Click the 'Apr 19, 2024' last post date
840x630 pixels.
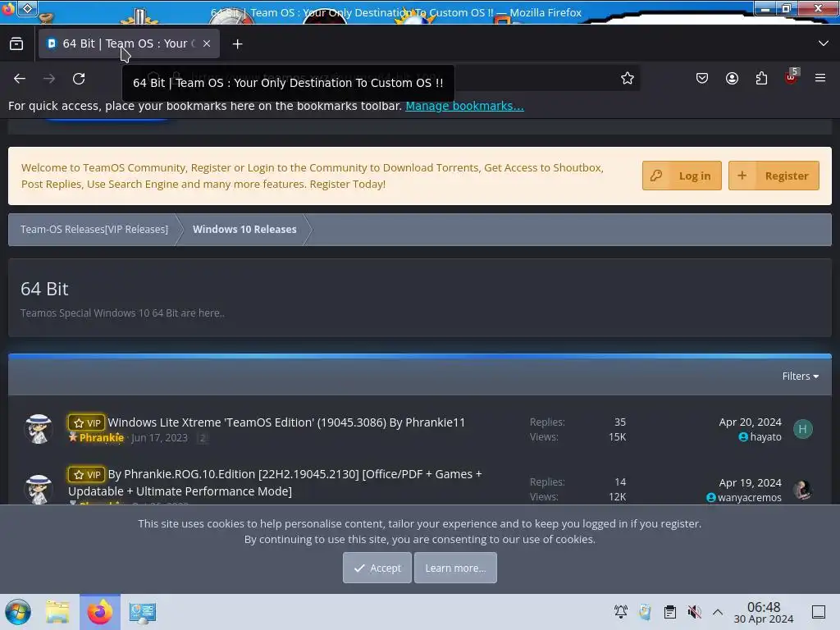pos(750,482)
